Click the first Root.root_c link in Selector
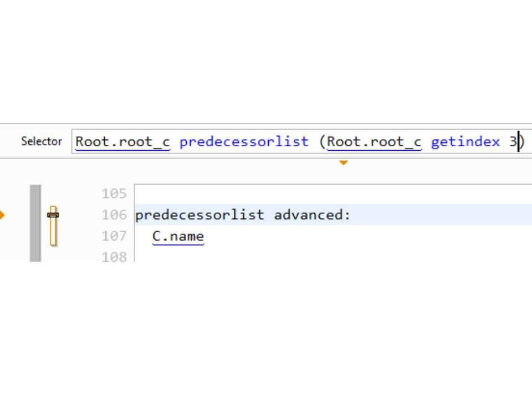 click(x=122, y=142)
